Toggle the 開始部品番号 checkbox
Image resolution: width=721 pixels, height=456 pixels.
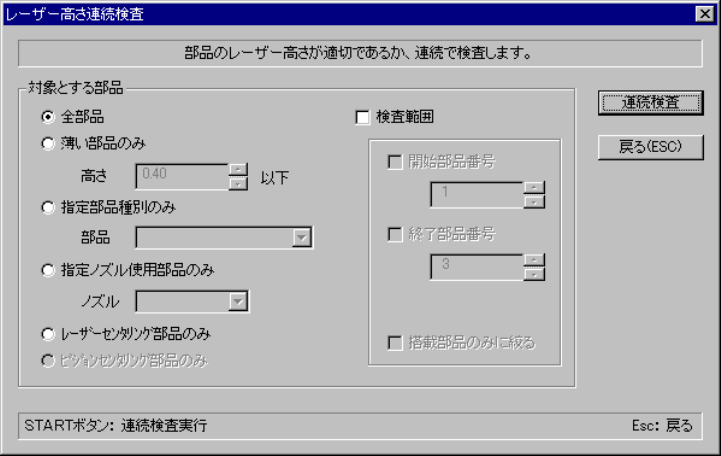tap(395, 162)
